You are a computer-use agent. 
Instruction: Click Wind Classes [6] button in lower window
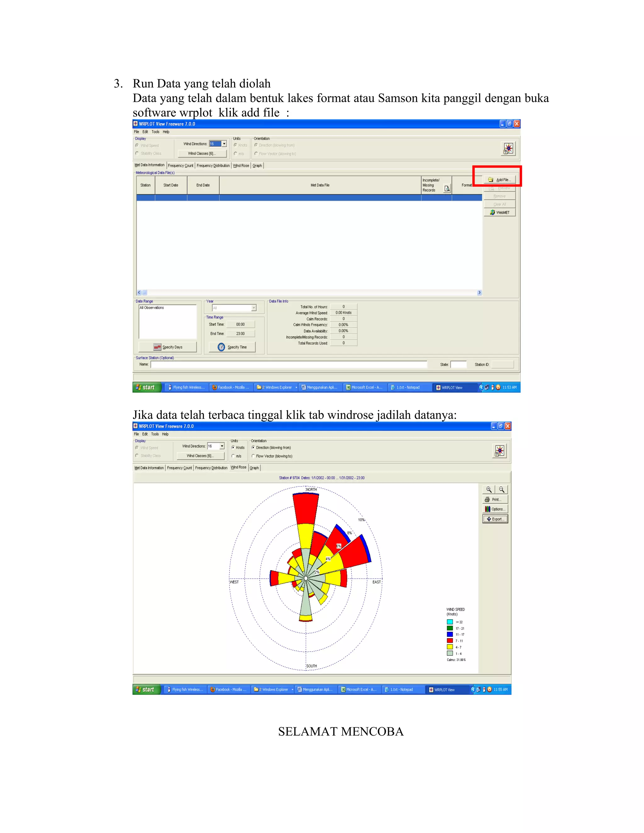(x=200, y=456)
